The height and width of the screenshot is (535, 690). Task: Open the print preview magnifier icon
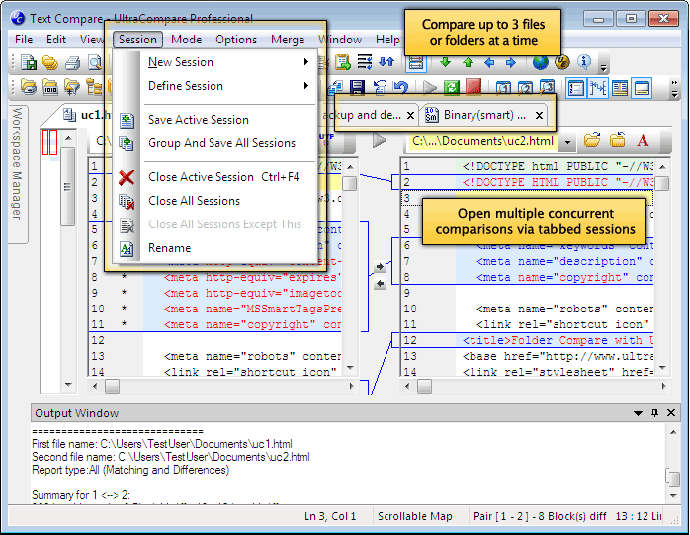(95, 62)
